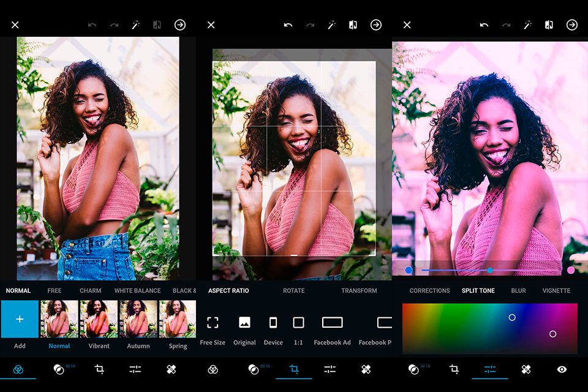This screenshot has width=588, height=392.
Task: Tap the share arrow icon in right screen
Action: pos(571,25)
